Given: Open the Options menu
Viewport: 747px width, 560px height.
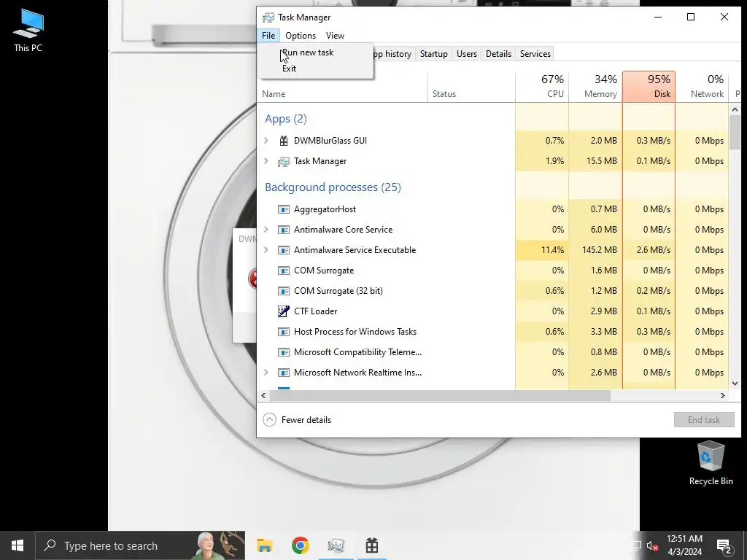Looking at the screenshot, I should (301, 36).
